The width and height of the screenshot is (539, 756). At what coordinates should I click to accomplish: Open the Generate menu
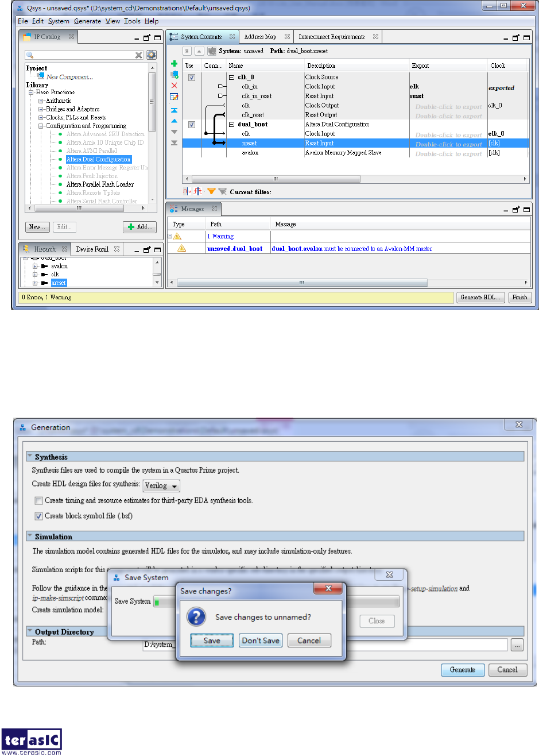(87, 21)
